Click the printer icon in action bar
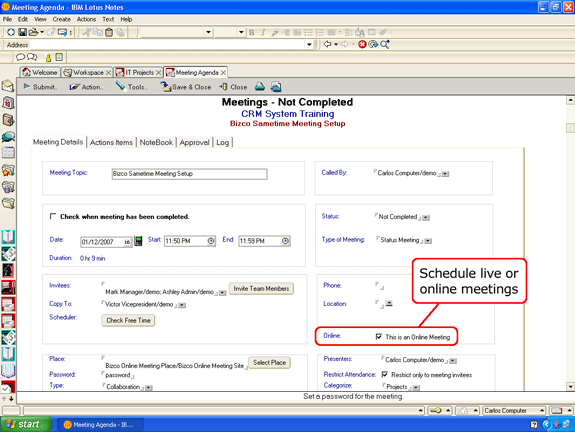575x432 pixels. click(260, 87)
